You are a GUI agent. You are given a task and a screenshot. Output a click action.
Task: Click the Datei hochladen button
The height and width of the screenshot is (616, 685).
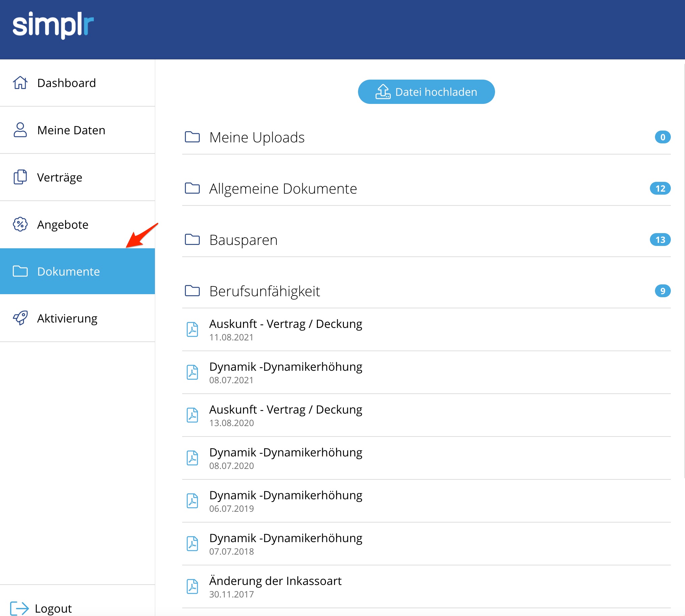click(x=426, y=92)
